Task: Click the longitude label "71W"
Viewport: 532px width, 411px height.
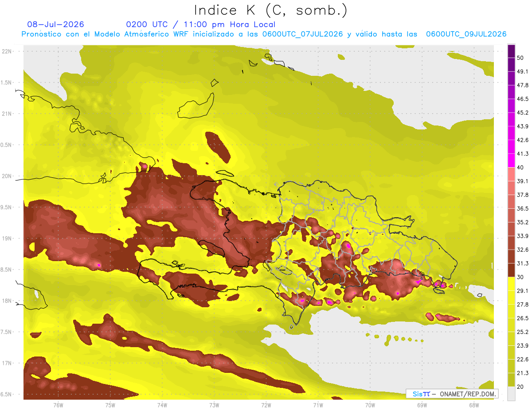Action: (x=318, y=405)
